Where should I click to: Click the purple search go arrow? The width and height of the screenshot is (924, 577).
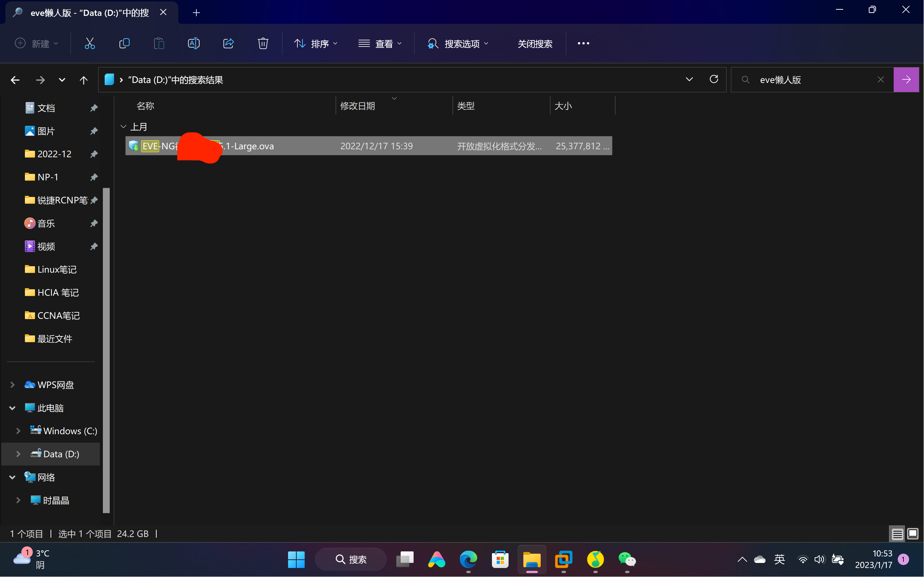[x=906, y=79]
